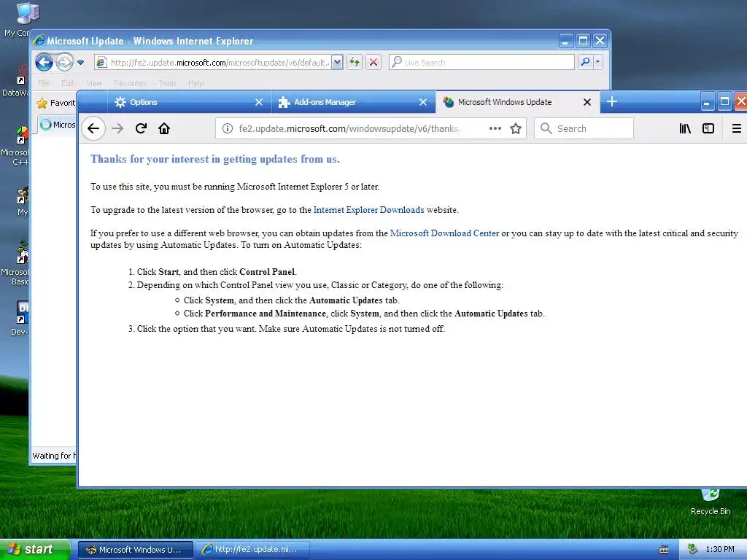This screenshot has height=560, width=747.
Task: Close the Add-ons Manager tab
Action: click(x=422, y=102)
